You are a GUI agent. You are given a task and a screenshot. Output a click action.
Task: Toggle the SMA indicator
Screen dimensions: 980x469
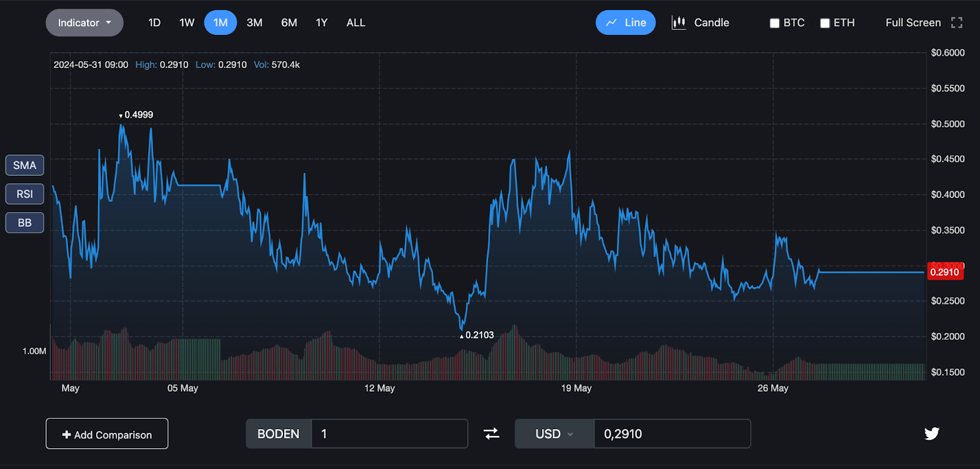24,166
